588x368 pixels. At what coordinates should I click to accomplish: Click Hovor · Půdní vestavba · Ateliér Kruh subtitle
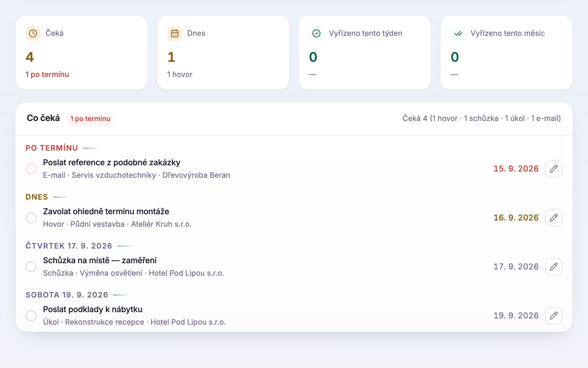pyautogui.click(x=117, y=224)
